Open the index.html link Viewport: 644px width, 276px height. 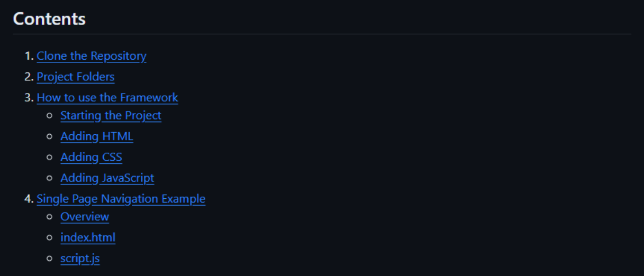pos(88,237)
